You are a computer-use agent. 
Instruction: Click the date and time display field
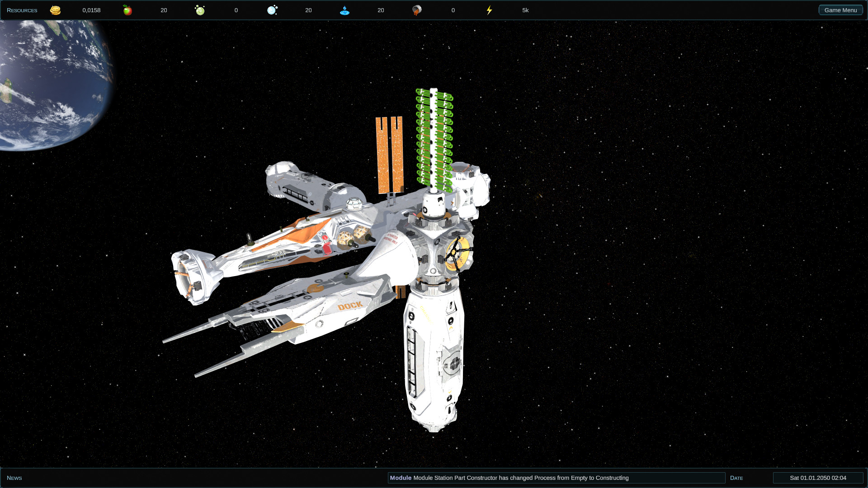[x=818, y=478]
